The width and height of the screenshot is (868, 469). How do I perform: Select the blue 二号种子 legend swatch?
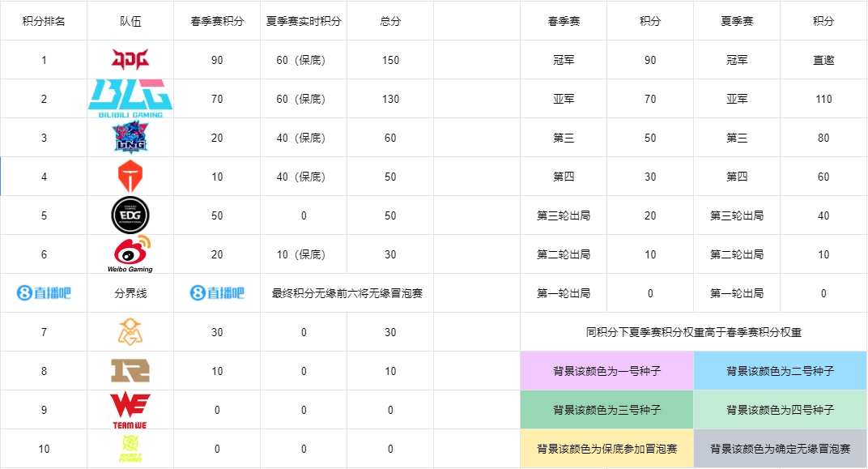click(780, 370)
